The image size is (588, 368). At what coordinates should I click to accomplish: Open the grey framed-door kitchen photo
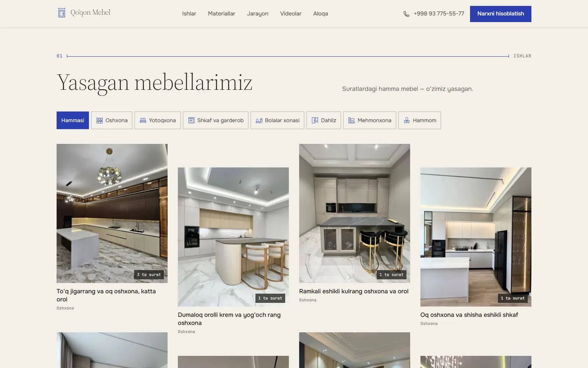[x=355, y=213]
